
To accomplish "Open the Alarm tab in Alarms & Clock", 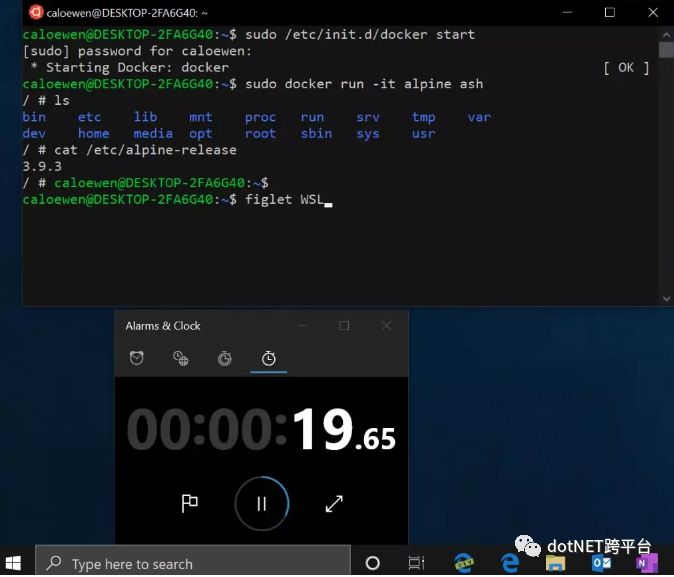I will tap(137, 358).
